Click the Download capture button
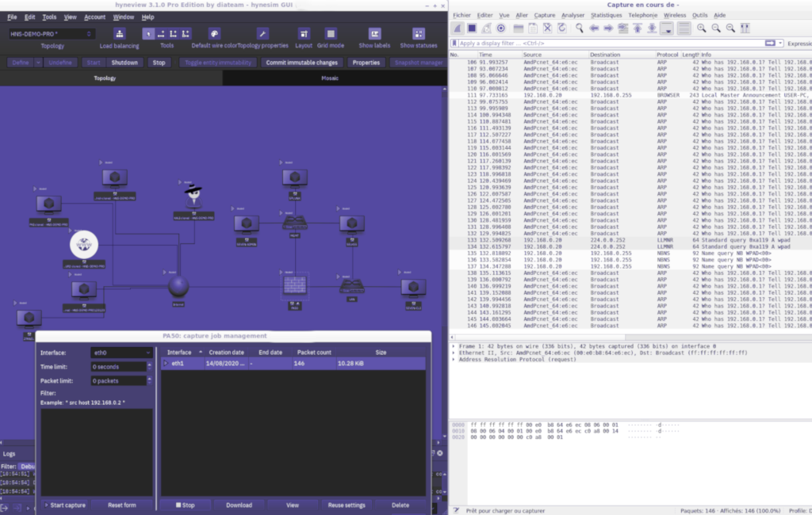Viewport: 812px width, 515px height. [x=239, y=505]
